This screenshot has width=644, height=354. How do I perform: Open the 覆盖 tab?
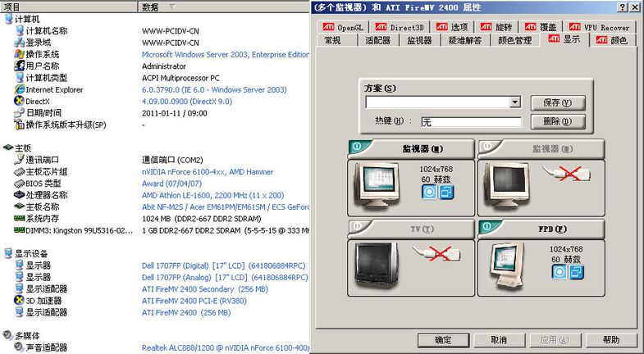click(x=540, y=27)
